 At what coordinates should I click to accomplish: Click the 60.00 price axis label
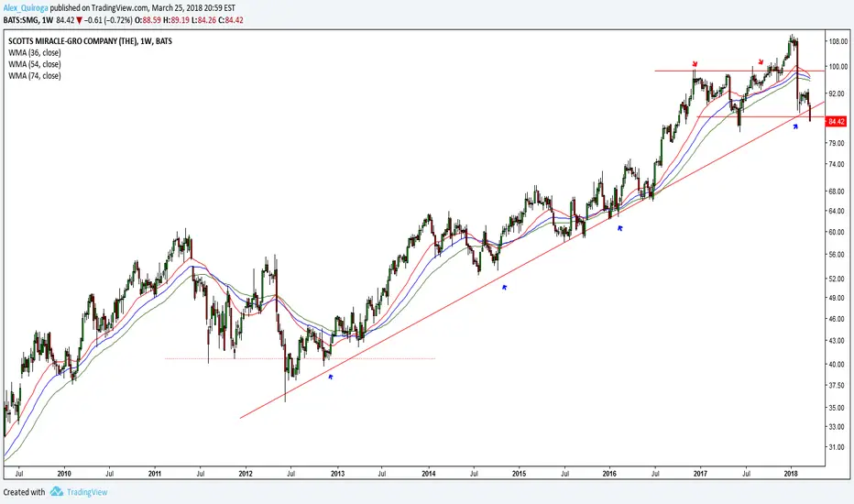(838, 232)
